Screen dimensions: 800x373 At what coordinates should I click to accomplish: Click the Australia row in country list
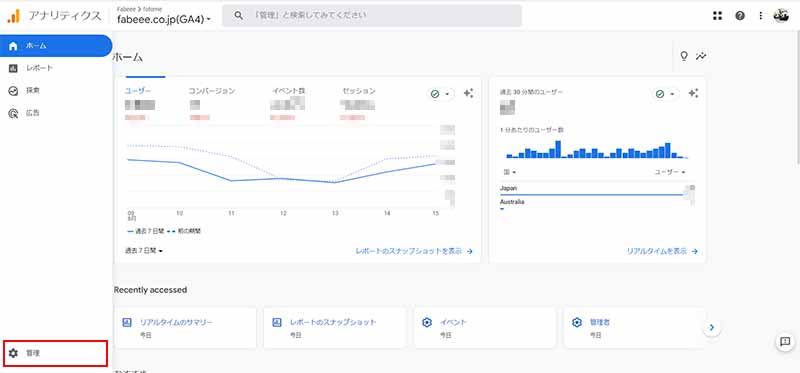click(x=597, y=204)
